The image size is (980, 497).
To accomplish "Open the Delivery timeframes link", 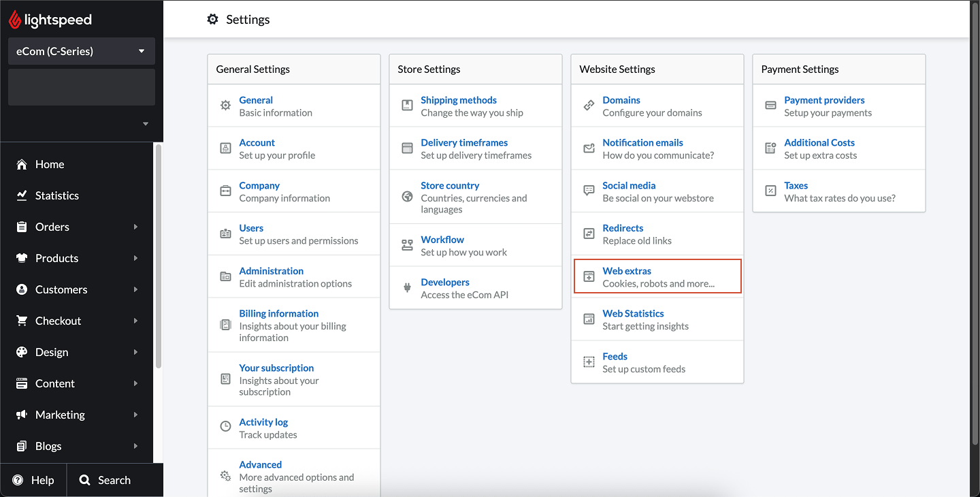I will click(x=464, y=142).
